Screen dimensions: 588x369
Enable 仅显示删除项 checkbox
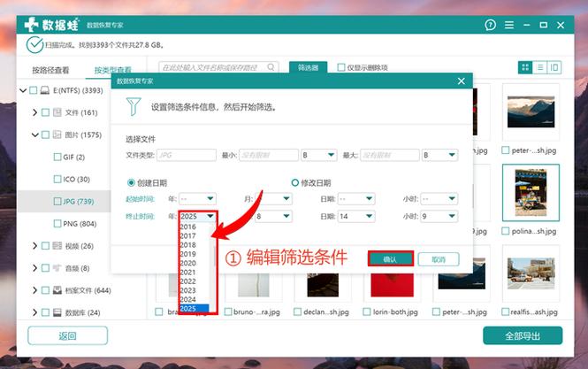tap(341, 67)
